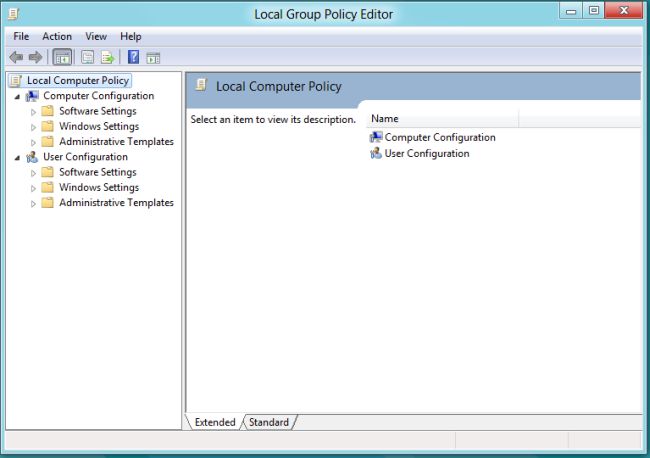The image size is (650, 458).
Task: Expand Administrative Templates under User Configuration
Action: [x=33, y=204]
